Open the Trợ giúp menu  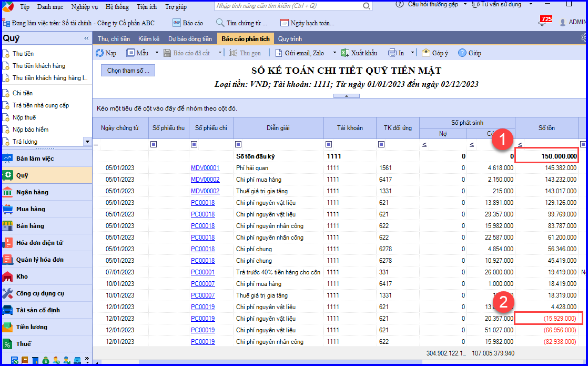coord(176,7)
